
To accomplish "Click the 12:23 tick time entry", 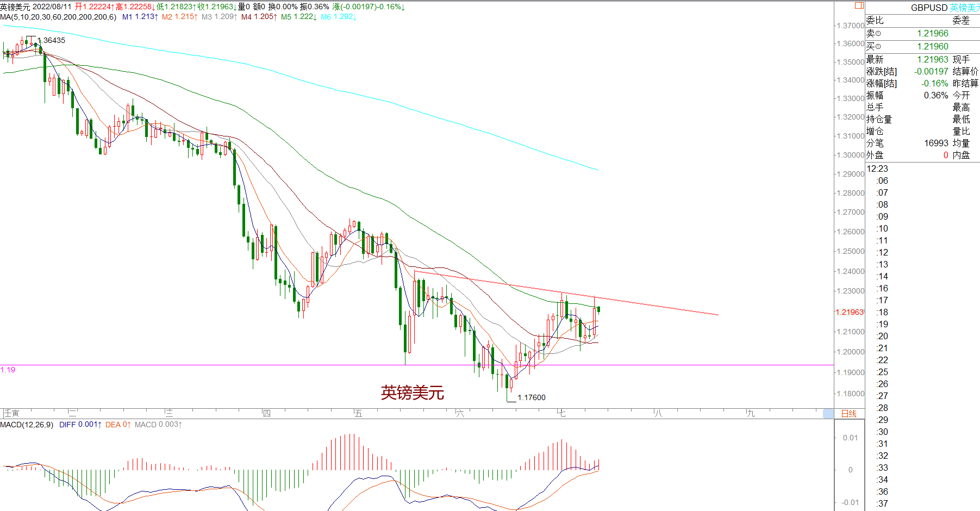I will coord(877,169).
